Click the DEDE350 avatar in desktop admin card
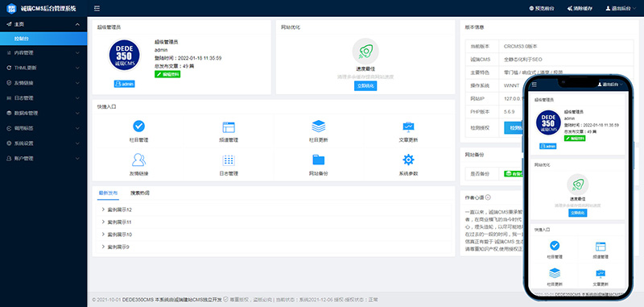 point(125,55)
